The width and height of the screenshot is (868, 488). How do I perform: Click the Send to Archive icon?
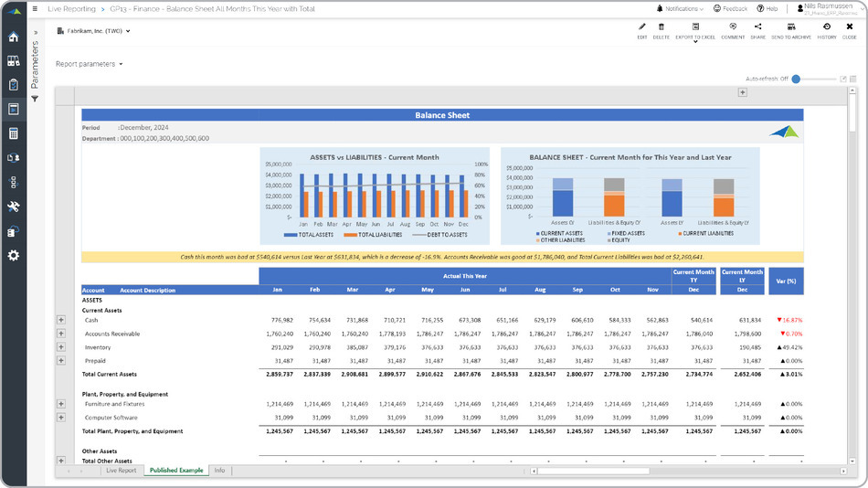coord(790,27)
